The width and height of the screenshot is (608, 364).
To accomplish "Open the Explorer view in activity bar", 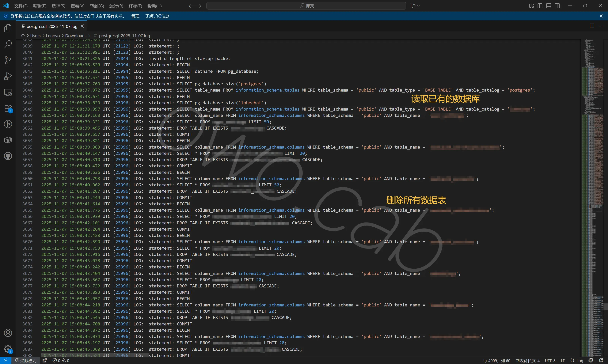I will click(x=8, y=28).
